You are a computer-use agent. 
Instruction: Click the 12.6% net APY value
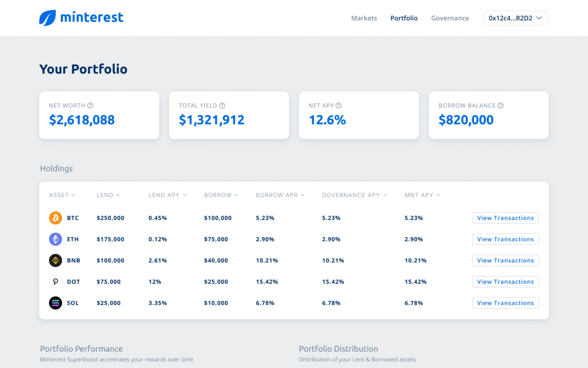click(x=327, y=120)
